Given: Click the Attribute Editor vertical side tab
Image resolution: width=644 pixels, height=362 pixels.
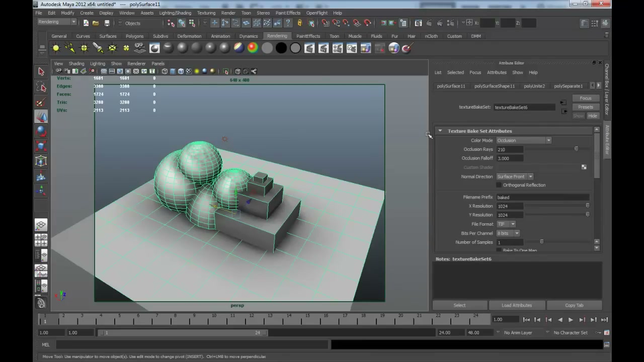Looking at the screenshot, I should click(x=607, y=140).
